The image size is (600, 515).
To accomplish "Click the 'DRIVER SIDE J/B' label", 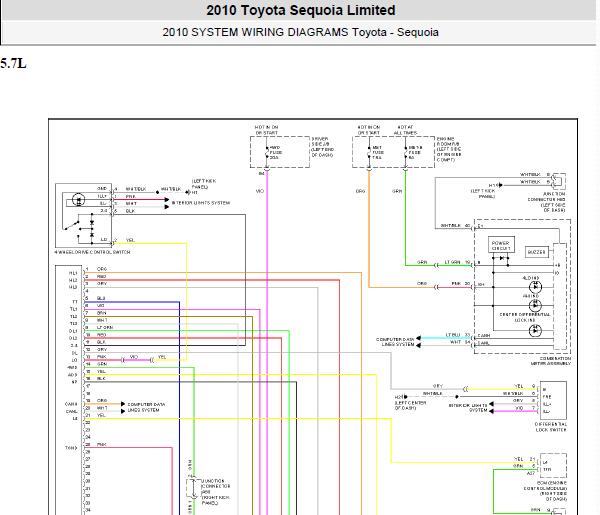I will tap(323, 147).
